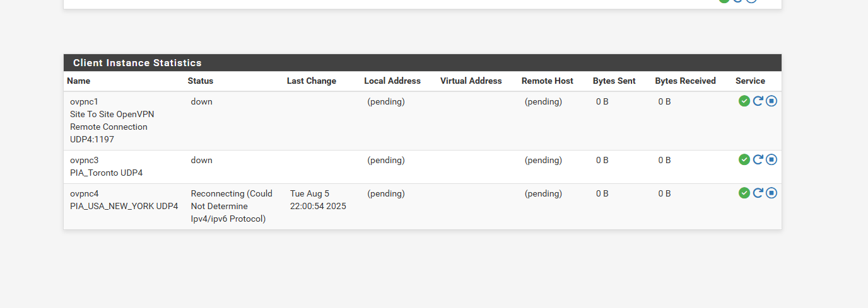Click the green running status icon for ovpnc4
Viewport: 868px width, 308px height.
click(744, 193)
